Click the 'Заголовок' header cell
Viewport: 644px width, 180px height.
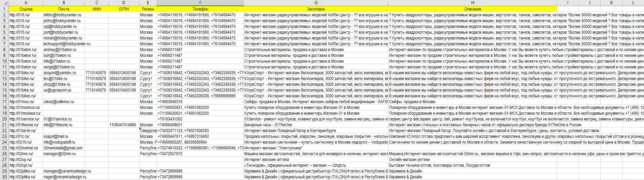[x=316, y=9]
